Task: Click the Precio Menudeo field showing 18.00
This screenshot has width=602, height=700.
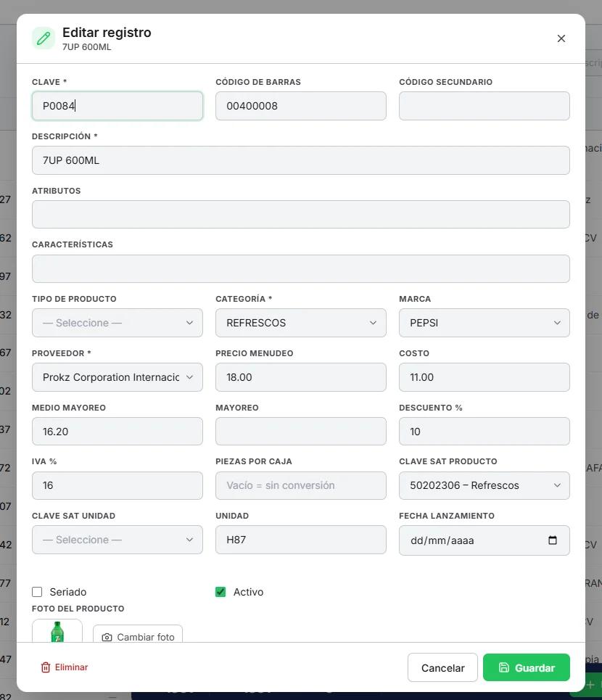Action: [x=301, y=377]
